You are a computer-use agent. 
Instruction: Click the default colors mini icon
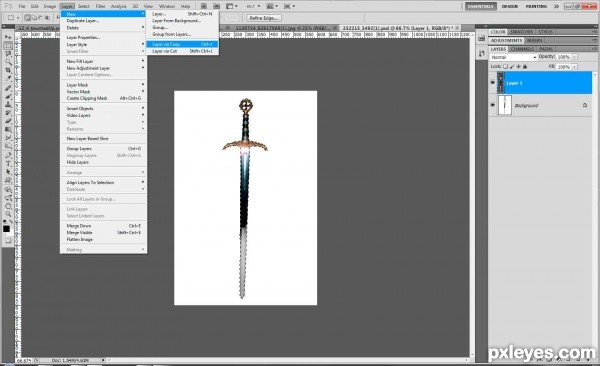point(5,222)
